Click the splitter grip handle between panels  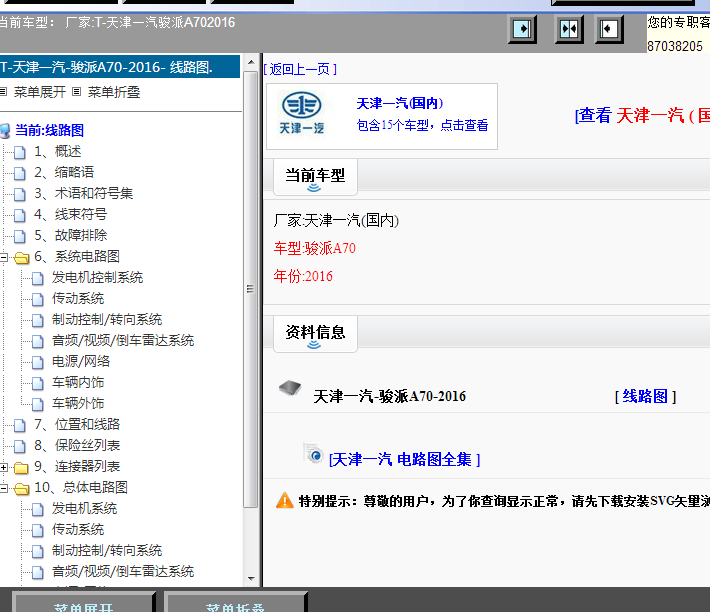click(250, 289)
